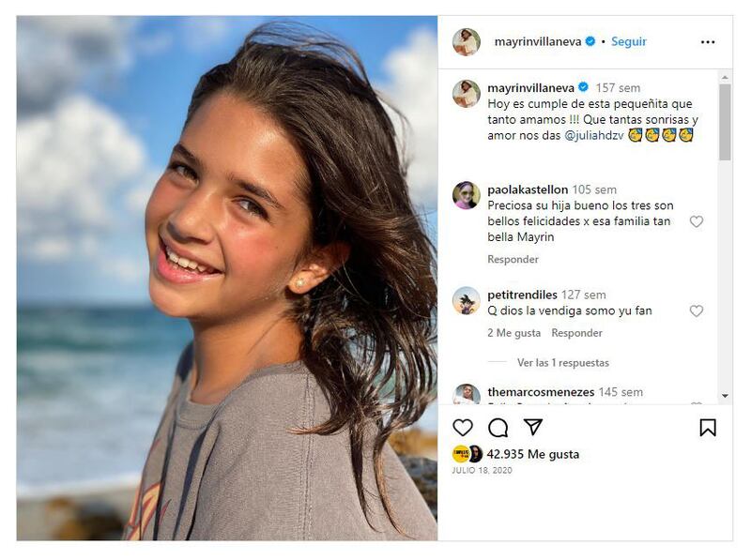Like petitrendiles' comment
This screenshot has width=751, height=560.
[x=697, y=311]
